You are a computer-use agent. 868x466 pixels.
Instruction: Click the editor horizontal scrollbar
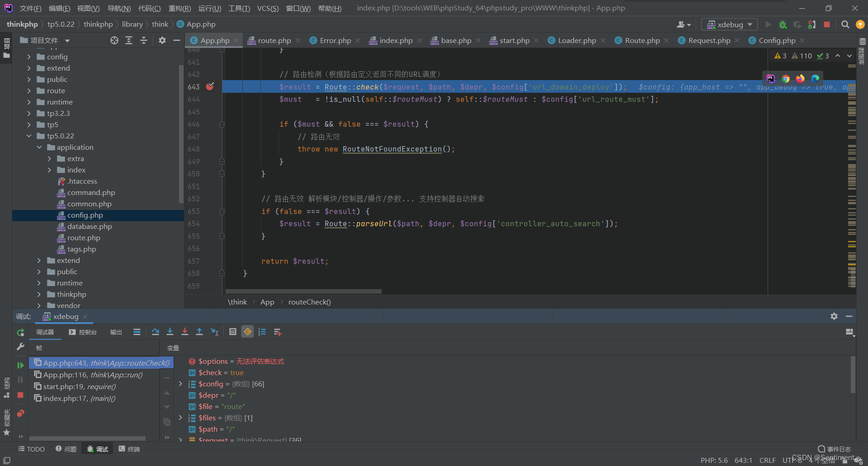click(303, 291)
